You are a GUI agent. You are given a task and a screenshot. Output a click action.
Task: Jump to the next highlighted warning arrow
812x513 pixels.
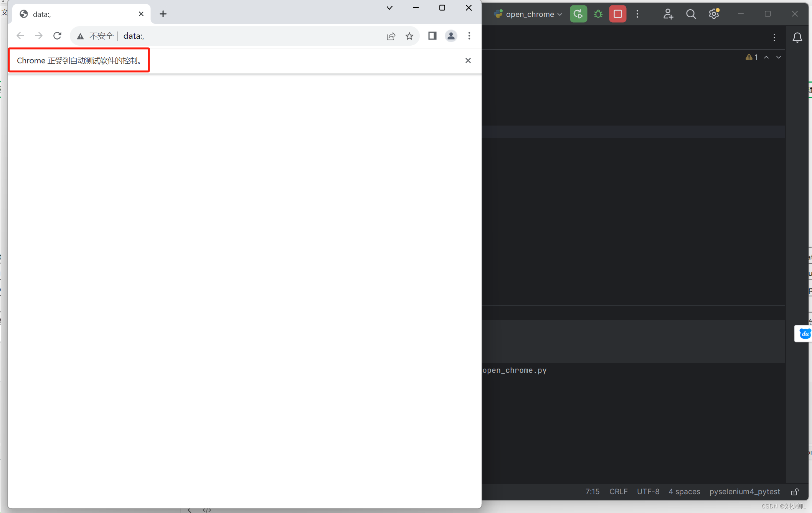tap(778, 57)
